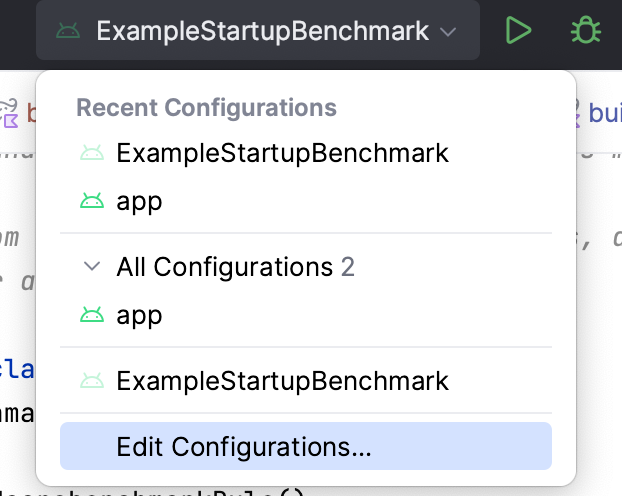Choose the bottom ExampleStartupBenchmark list entry
622x496 pixels.
click(x=282, y=381)
